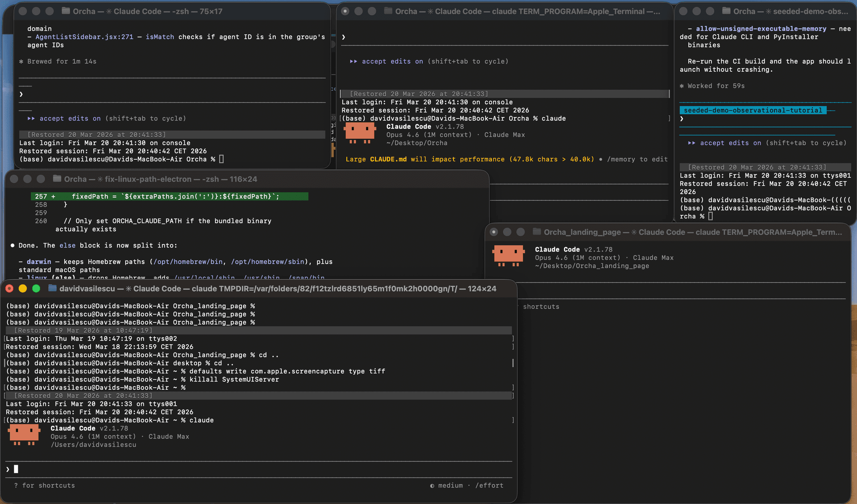
Task: Click the Claude Code logo in Orcha_landing_page window
Action: 508,256
